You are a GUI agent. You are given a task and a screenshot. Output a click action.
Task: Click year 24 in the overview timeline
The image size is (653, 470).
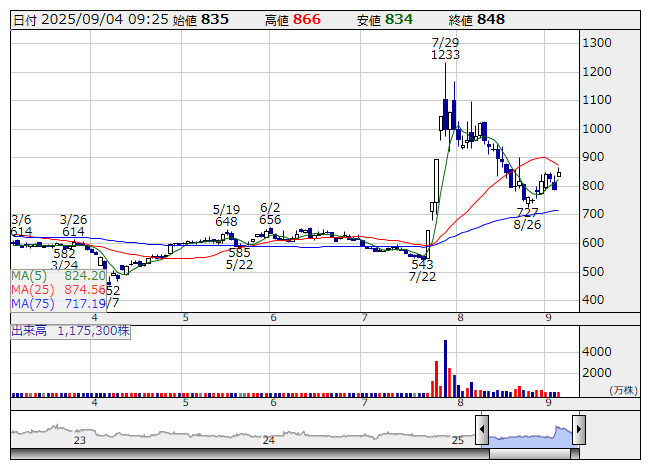[268, 440]
